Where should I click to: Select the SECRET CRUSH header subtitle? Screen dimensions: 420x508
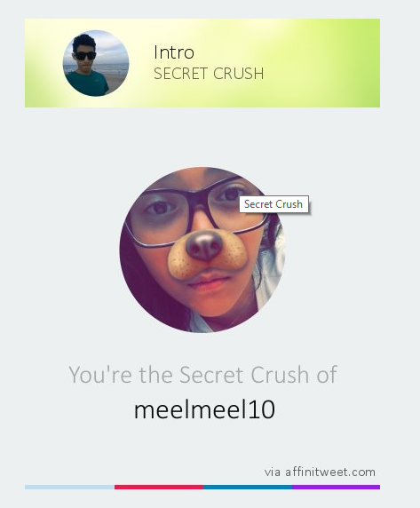(x=209, y=74)
